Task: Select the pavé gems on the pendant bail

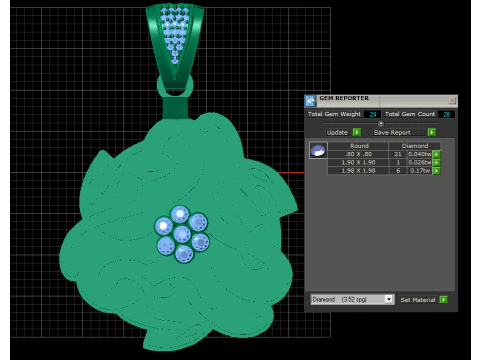Action: click(175, 33)
